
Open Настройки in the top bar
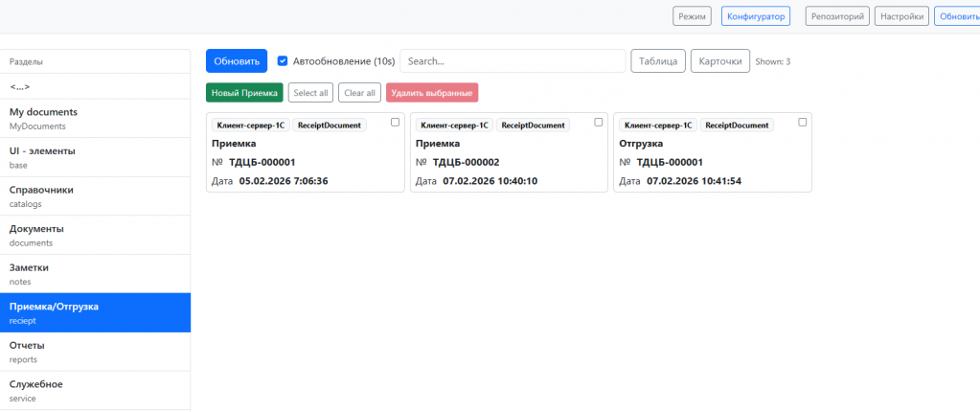(901, 16)
